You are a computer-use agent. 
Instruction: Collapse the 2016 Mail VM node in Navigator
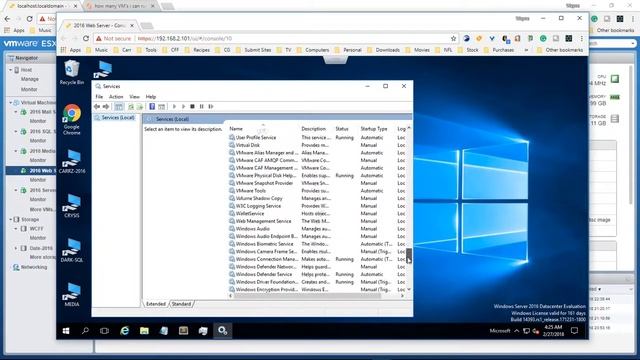[x=16, y=111]
